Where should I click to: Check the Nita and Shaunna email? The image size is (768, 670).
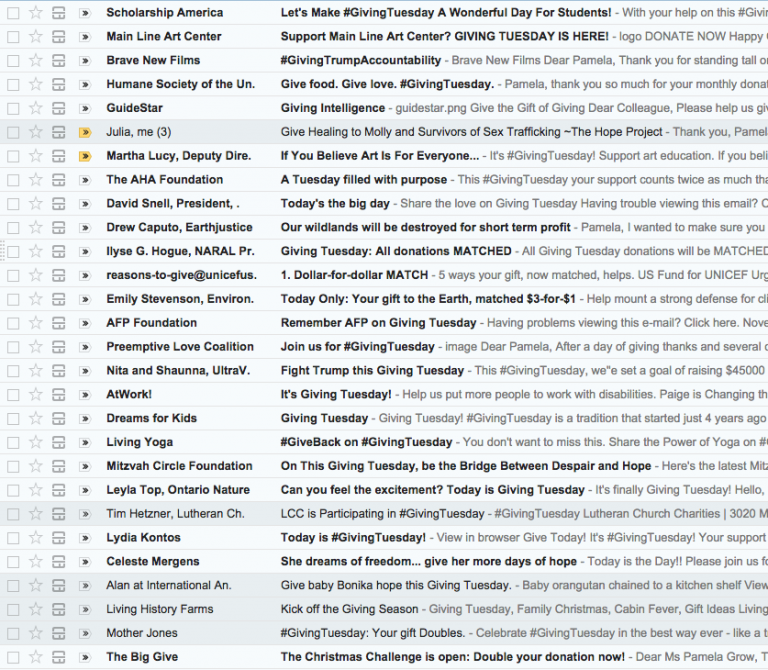[x=13, y=371]
